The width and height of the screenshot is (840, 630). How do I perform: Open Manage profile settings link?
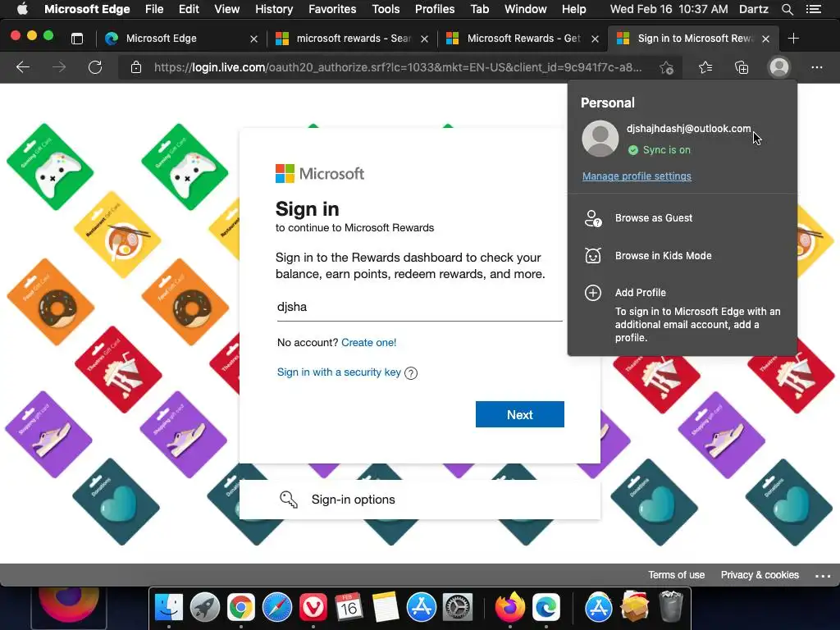[x=637, y=176]
